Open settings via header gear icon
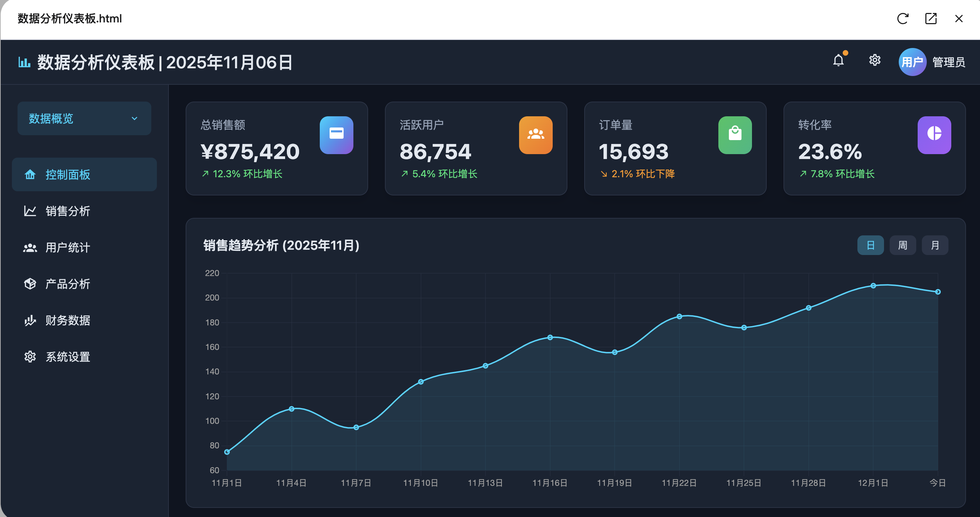This screenshot has height=517, width=980. (x=875, y=60)
